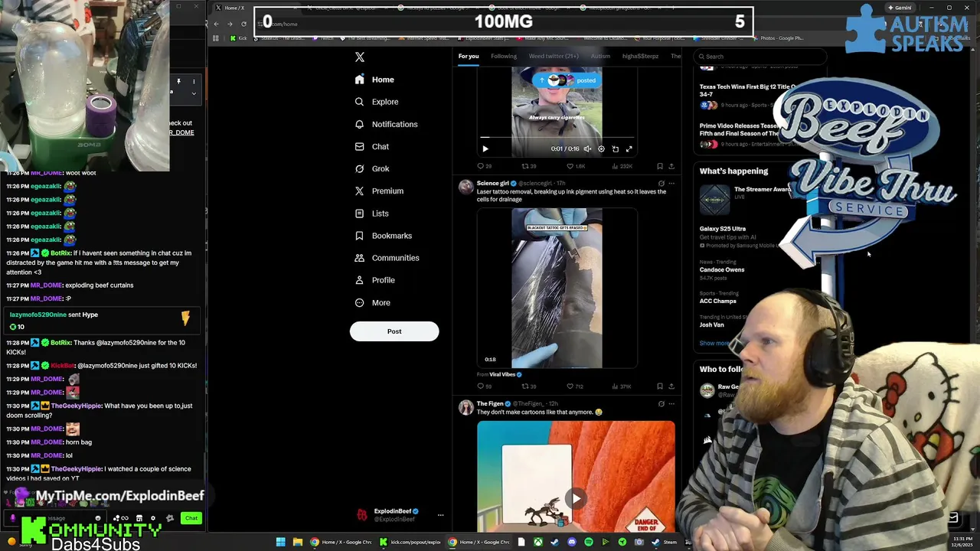Like the post with 712 likes

coord(574,386)
